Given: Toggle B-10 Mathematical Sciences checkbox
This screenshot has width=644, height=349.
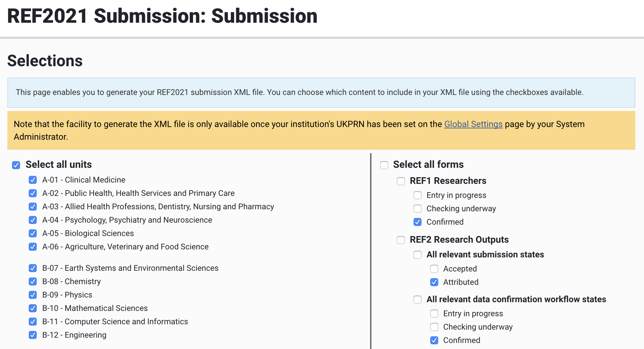Looking at the screenshot, I should (33, 308).
